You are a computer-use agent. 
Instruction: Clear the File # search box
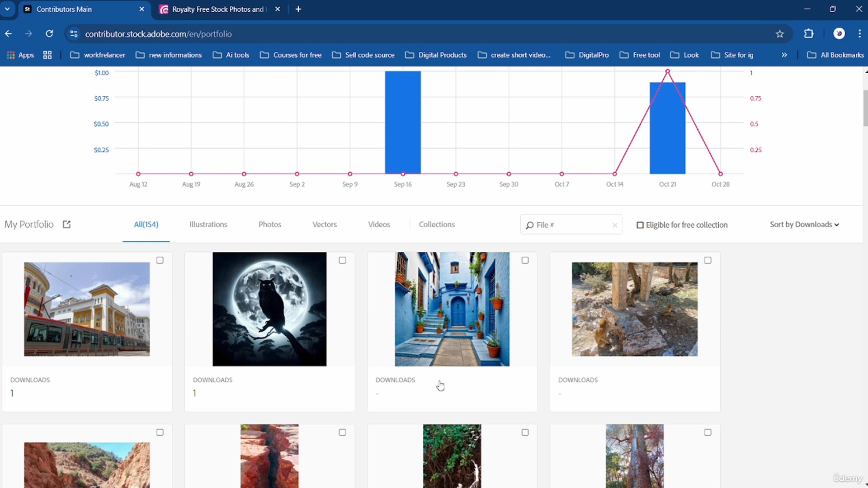coord(615,225)
